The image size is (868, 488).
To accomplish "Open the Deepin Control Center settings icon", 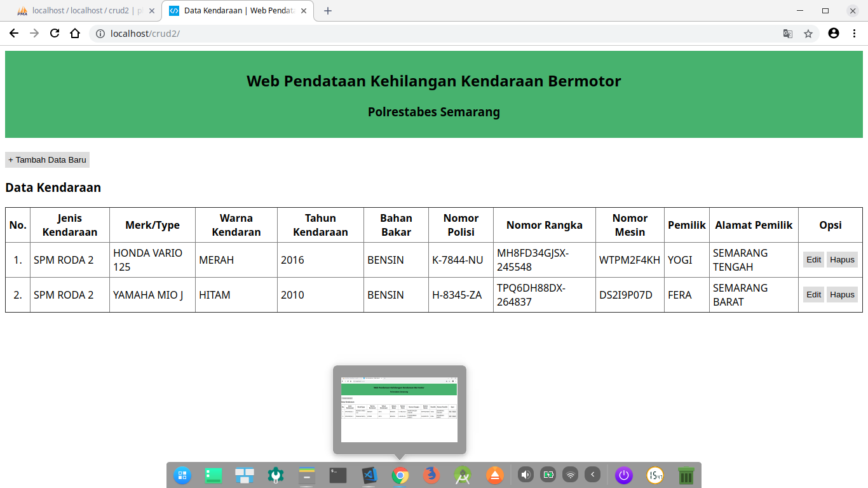I will pos(276,475).
